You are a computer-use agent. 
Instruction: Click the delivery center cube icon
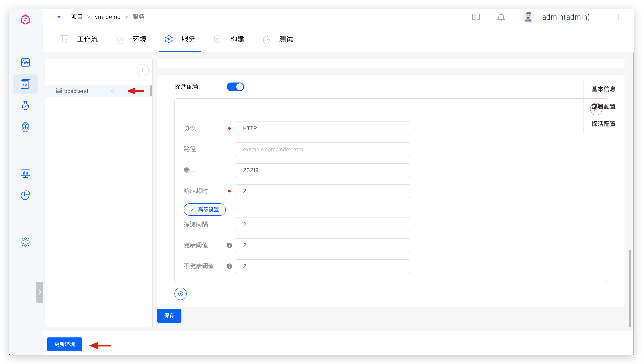(x=25, y=127)
